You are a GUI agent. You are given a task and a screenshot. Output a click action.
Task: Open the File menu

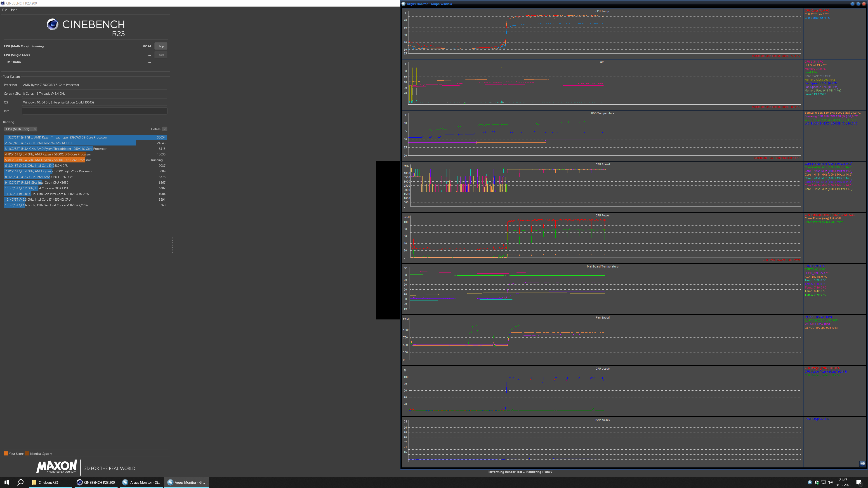coord(4,10)
